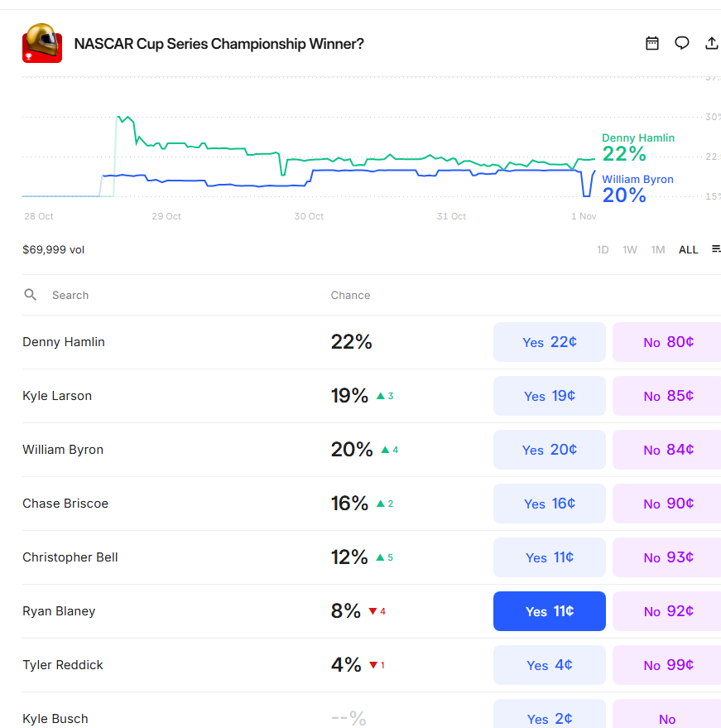Click Yes 2¢ for Kyle Busch
Screen dimensions: 721x728
550,718
